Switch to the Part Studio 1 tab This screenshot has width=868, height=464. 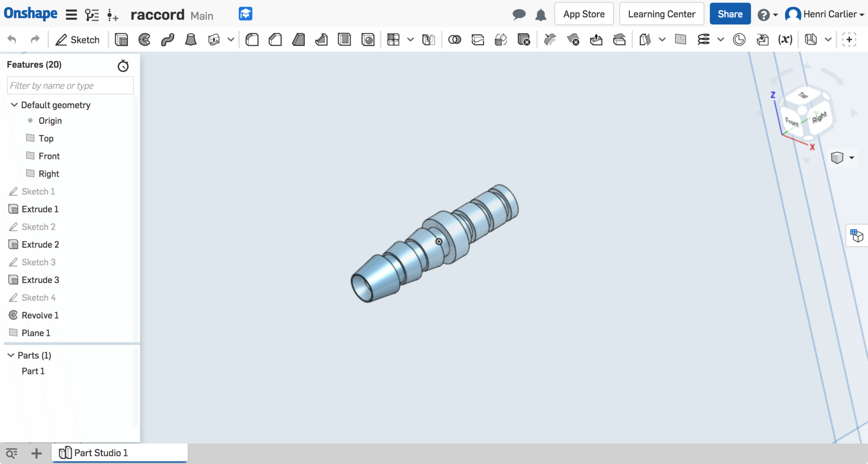[x=101, y=453]
